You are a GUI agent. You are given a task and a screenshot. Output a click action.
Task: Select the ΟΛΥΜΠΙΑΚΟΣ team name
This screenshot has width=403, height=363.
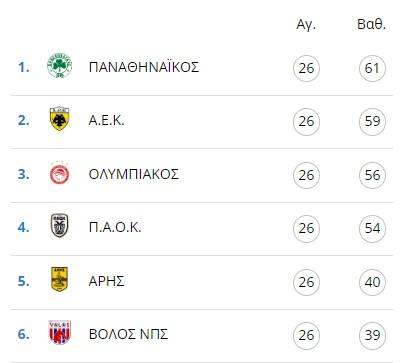pyautogui.click(x=134, y=174)
